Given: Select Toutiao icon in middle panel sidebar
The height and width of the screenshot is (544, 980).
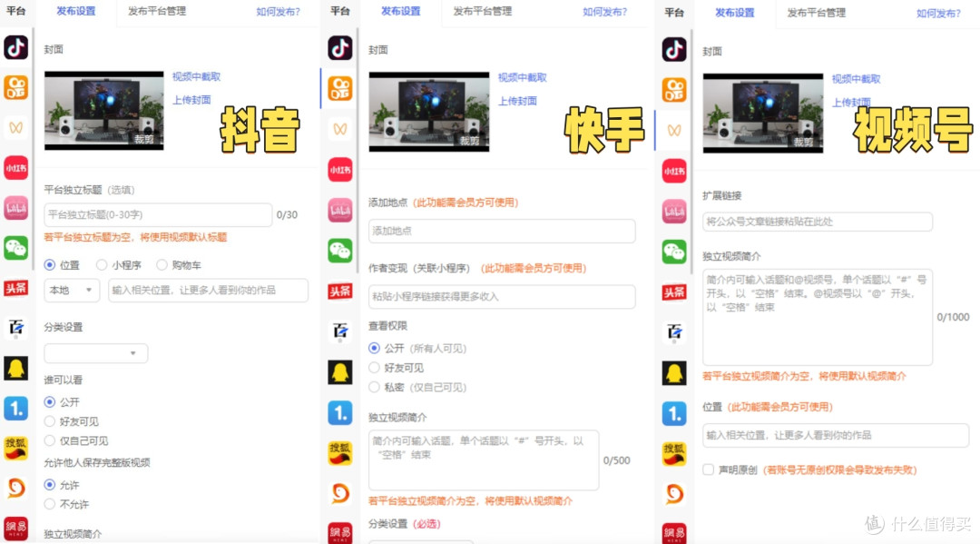Looking at the screenshot, I should pyautogui.click(x=340, y=291).
